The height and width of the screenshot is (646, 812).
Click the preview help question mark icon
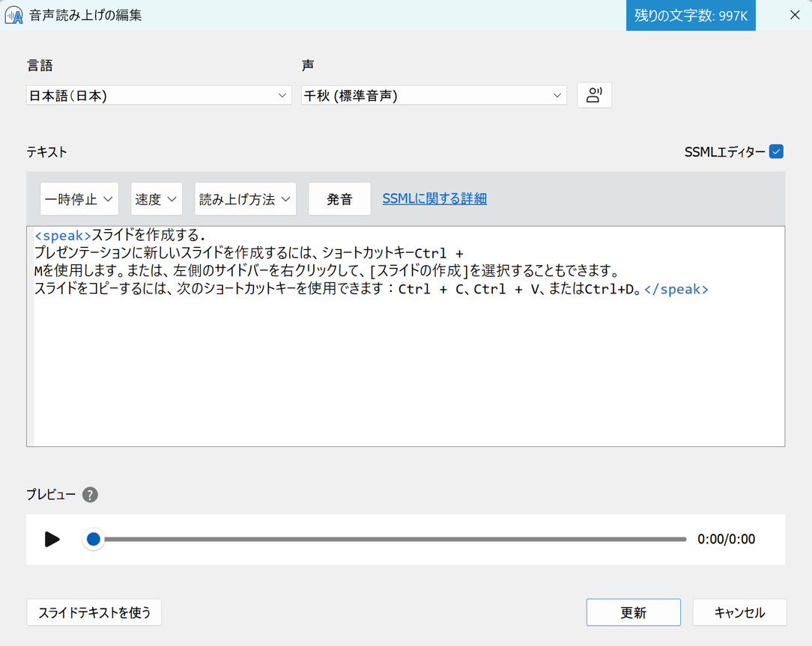[90, 495]
